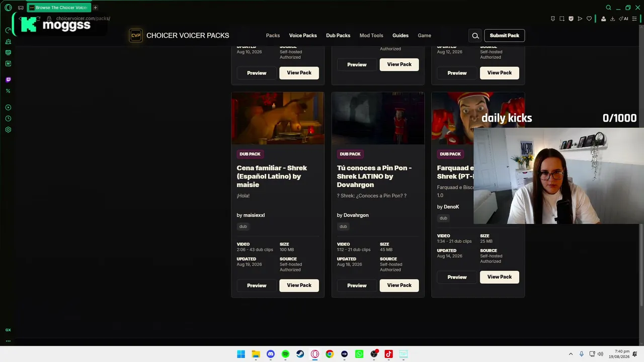Open the sidebar three-dots setup menu
Viewport: 644px width, 362px height.
tap(8, 341)
